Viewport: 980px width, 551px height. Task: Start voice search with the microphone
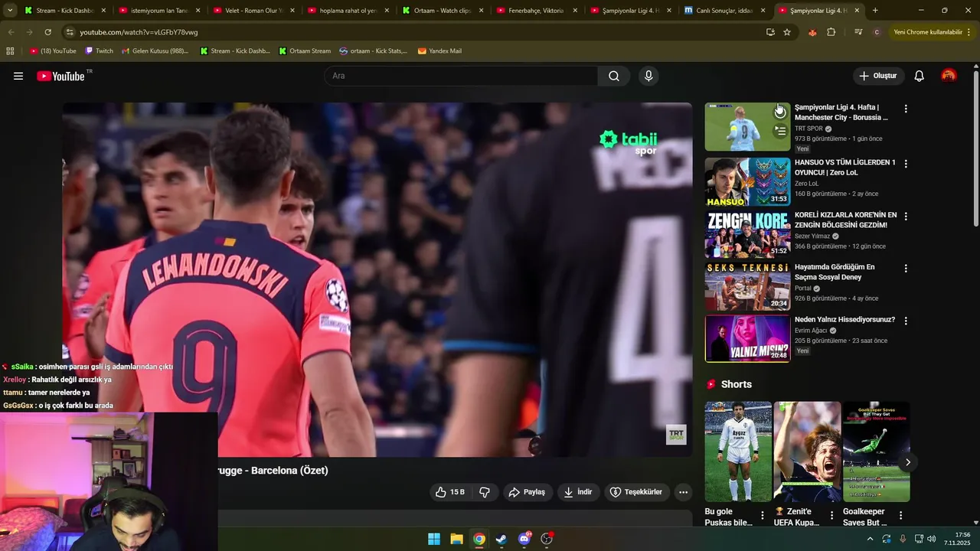pos(648,76)
